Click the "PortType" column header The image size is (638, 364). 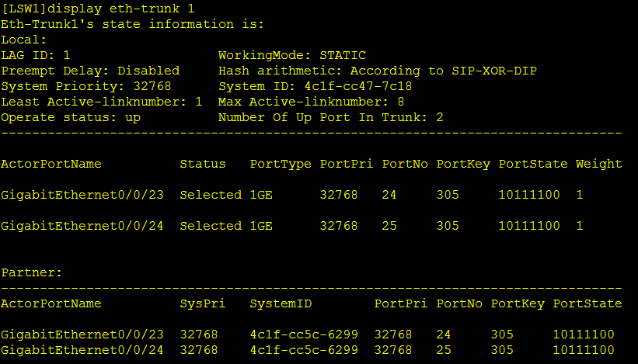(281, 164)
